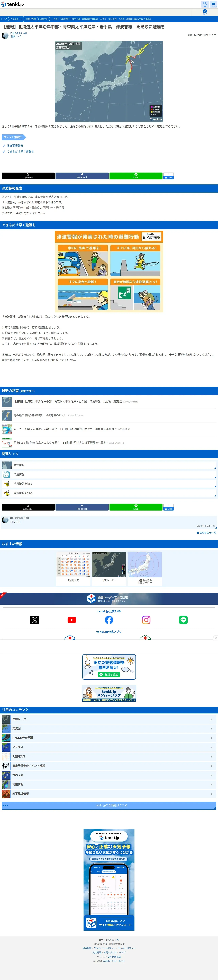Open related link 地震情報
Image resolution: width=218 pixels, height=980 pixels.
pos(109,465)
